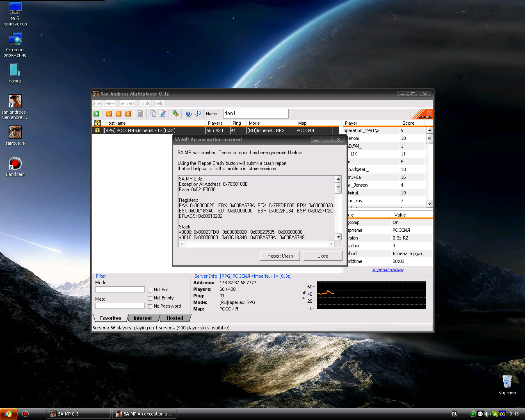Switch to the Favorites tab
Viewport: 525px width, 420px height.
pyautogui.click(x=111, y=318)
